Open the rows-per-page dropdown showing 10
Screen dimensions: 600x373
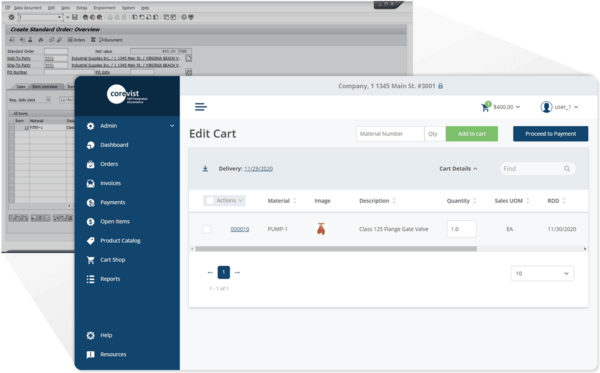pos(542,274)
